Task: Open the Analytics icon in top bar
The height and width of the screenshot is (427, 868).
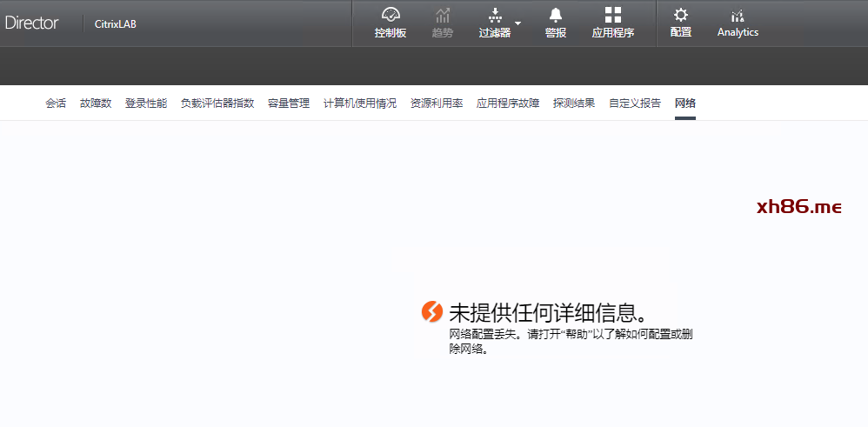Action: tap(738, 16)
